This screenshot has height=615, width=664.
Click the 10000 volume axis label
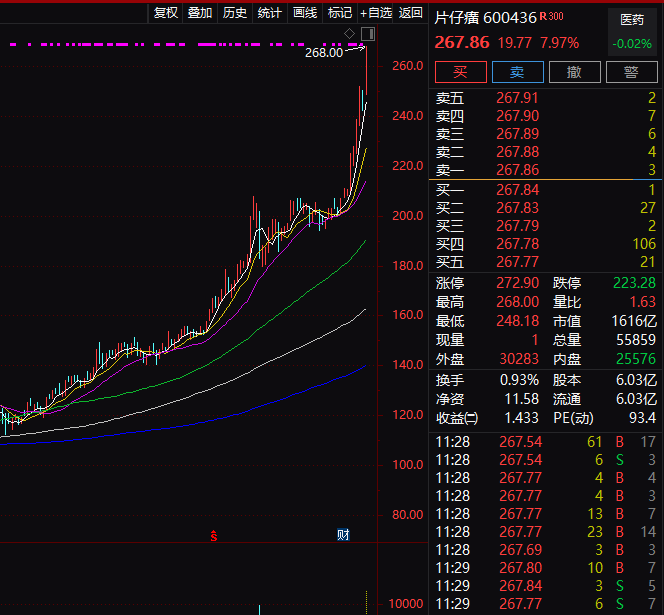[x=406, y=604]
